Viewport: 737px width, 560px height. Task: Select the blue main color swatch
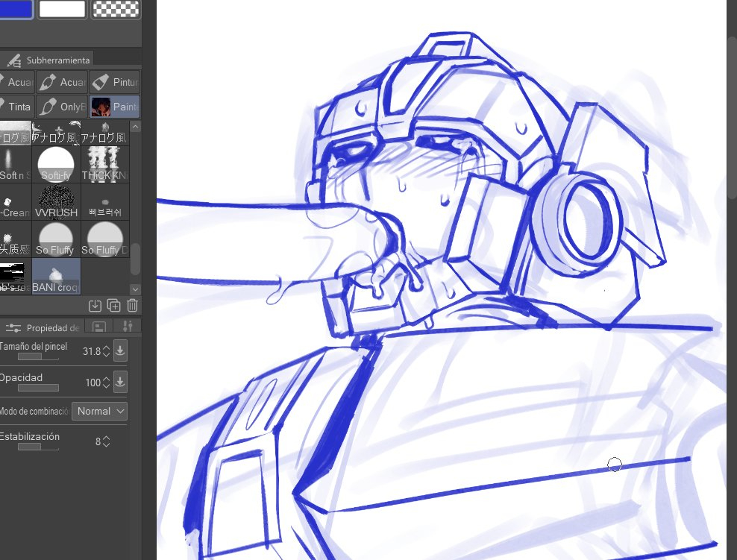(x=16, y=10)
